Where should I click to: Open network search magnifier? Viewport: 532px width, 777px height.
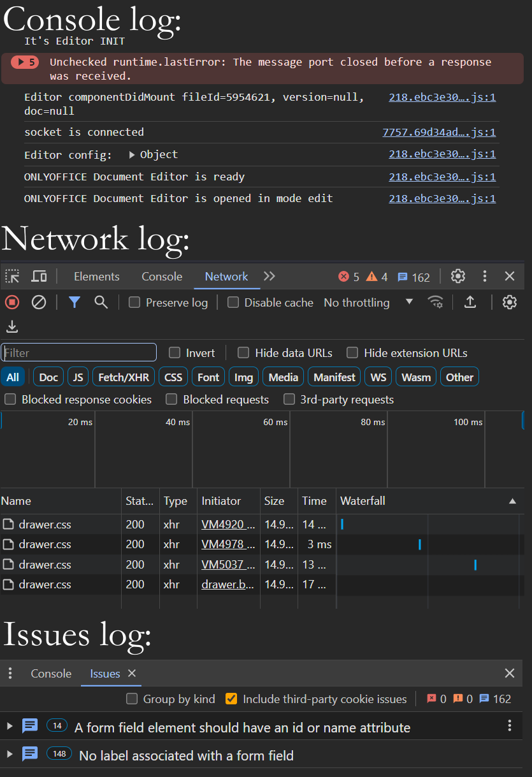[101, 302]
